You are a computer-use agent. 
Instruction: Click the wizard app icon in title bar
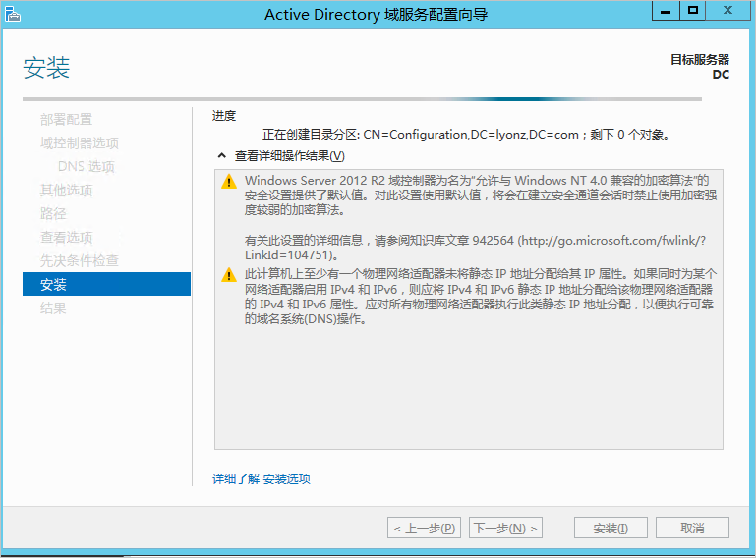click(13, 15)
